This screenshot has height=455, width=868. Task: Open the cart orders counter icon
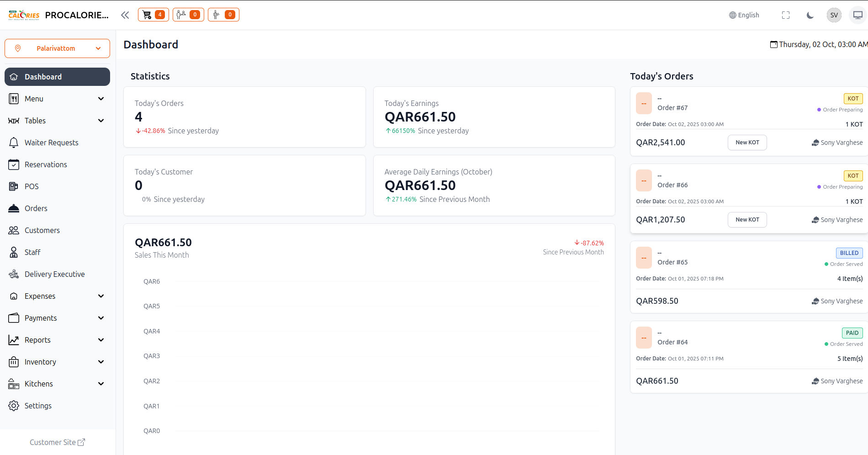153,15
